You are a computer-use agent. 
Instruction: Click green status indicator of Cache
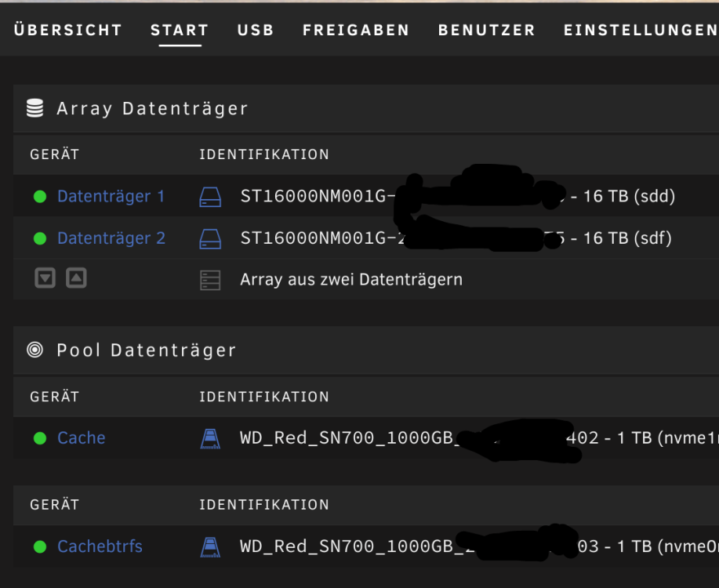40,438
